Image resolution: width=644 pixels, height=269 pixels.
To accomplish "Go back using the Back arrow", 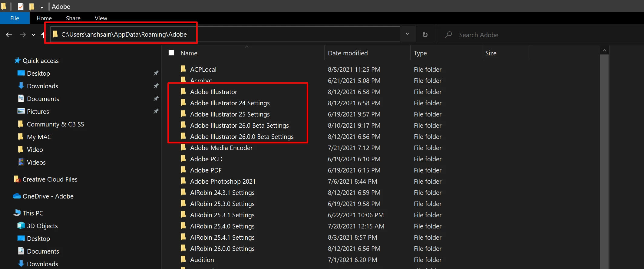I will pos(9,35).
